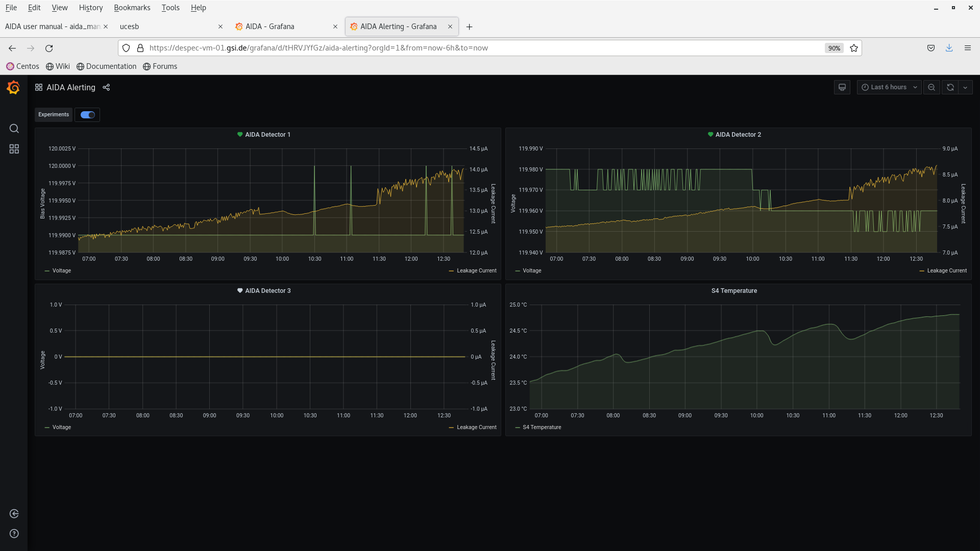Toggle Leakage Current series in Detector 3 legend
980x551 pixels.
(477, 428)
